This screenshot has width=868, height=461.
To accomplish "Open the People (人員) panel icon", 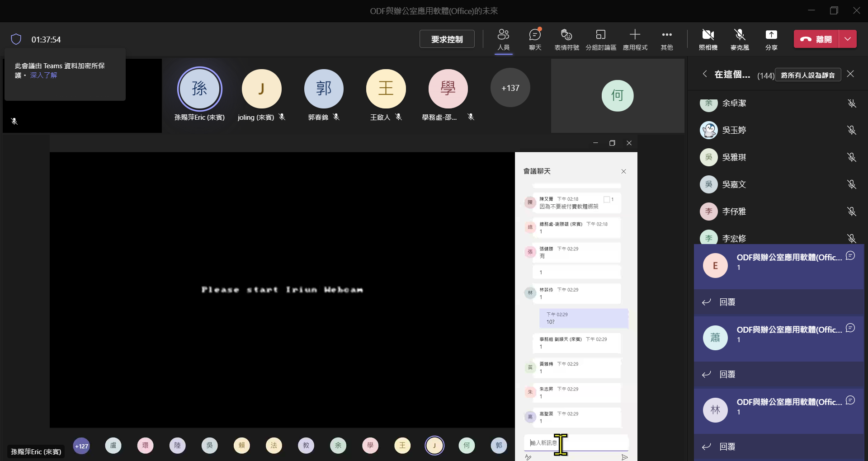I will point(503,35).
